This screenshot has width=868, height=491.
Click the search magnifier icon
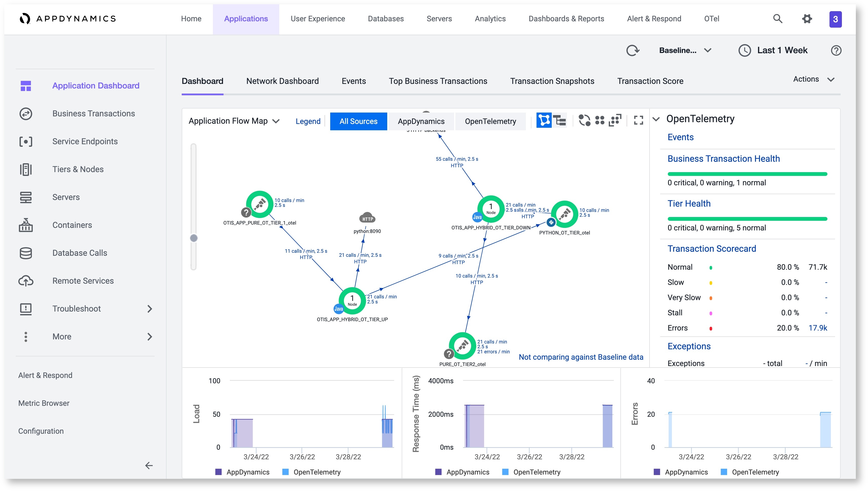click(x=777, y=19)
